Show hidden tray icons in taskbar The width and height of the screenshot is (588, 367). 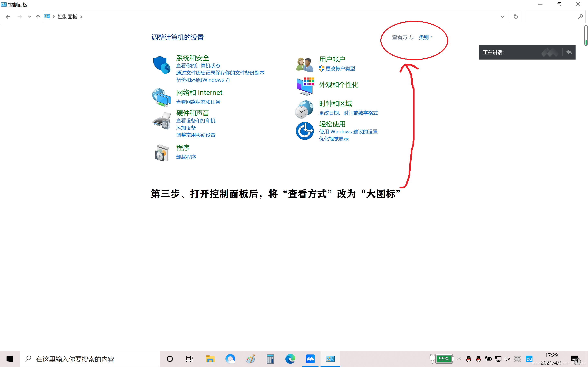(x=459, y=359)
